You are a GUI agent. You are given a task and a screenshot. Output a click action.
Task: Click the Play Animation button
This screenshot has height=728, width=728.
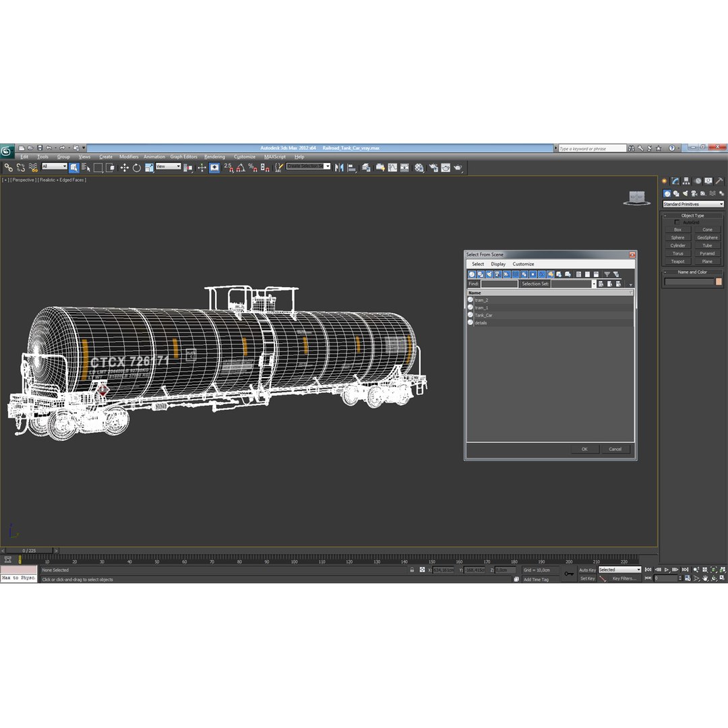667,570
